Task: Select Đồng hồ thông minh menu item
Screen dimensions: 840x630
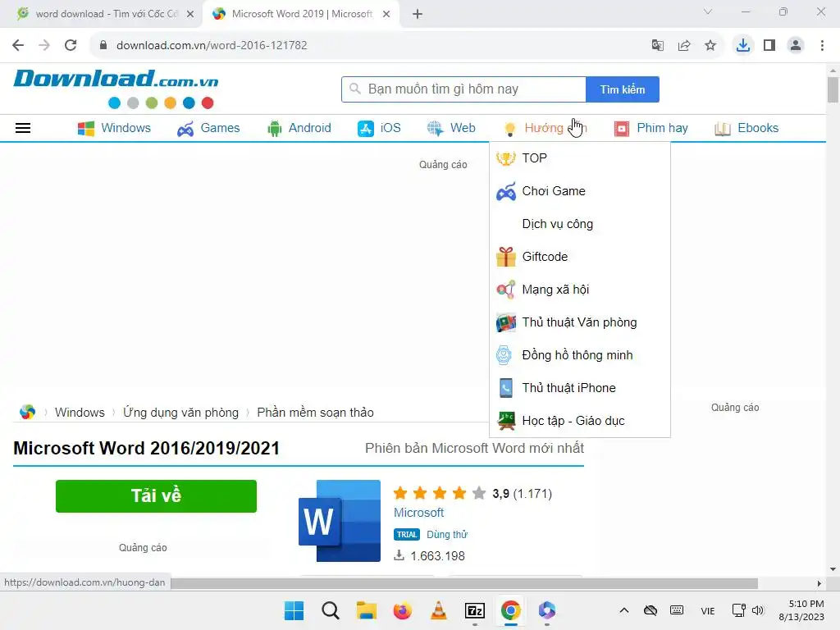Action: pos(580,355)
